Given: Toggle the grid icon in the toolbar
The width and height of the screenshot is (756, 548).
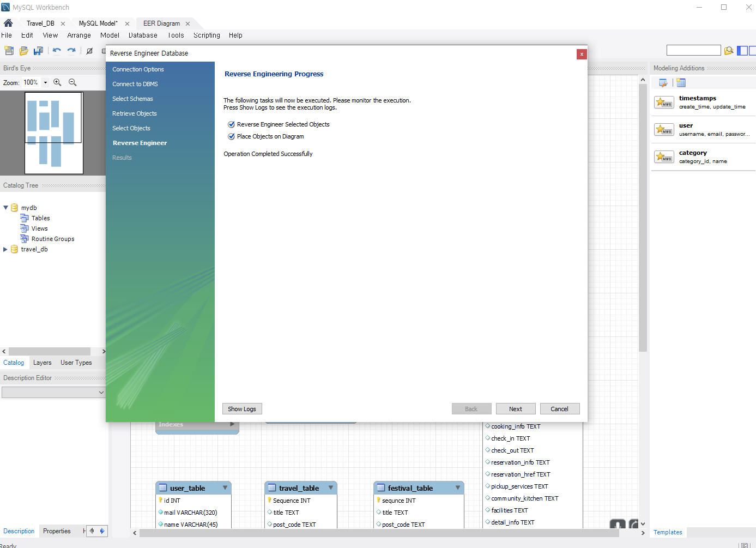Looking at the screenshot, I should [89, 51].
